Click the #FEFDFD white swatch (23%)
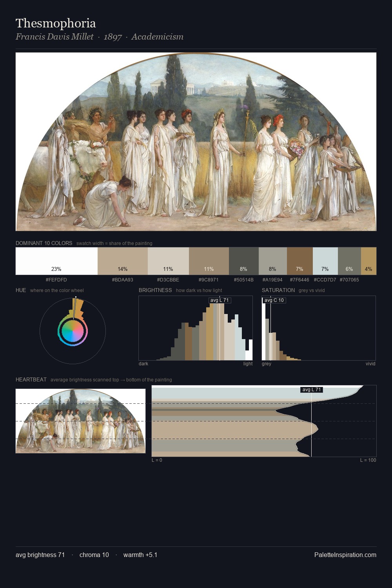The height and width of the screenshot is (588, 392). (56, 261)
